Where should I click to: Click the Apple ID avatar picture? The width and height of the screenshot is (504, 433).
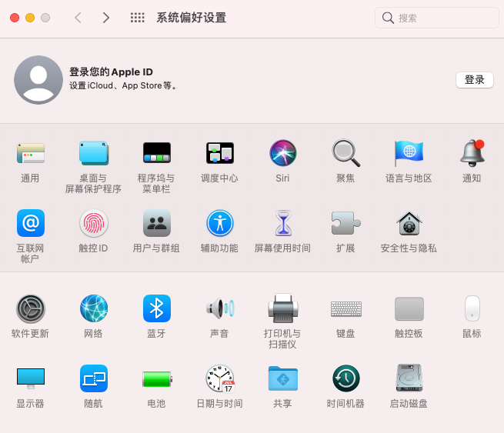pos(38,80)
